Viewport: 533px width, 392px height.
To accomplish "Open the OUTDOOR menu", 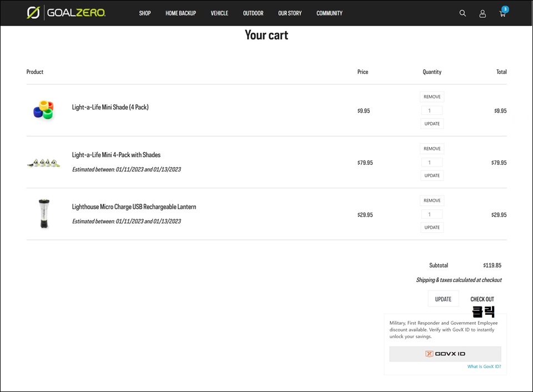I will coord(253,13).
